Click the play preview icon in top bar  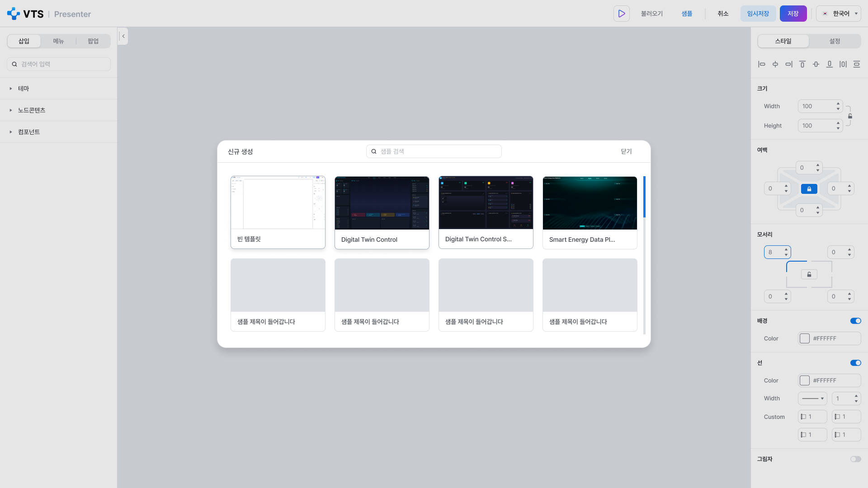622,14
